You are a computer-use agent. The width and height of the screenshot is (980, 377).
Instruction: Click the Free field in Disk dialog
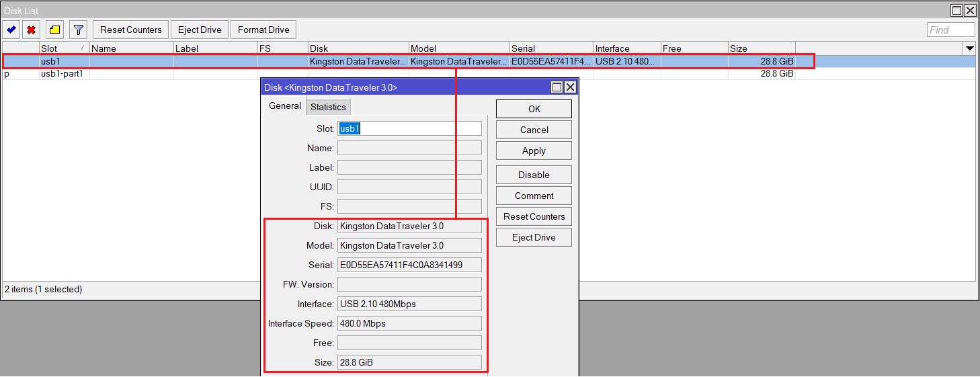point(409,343)
